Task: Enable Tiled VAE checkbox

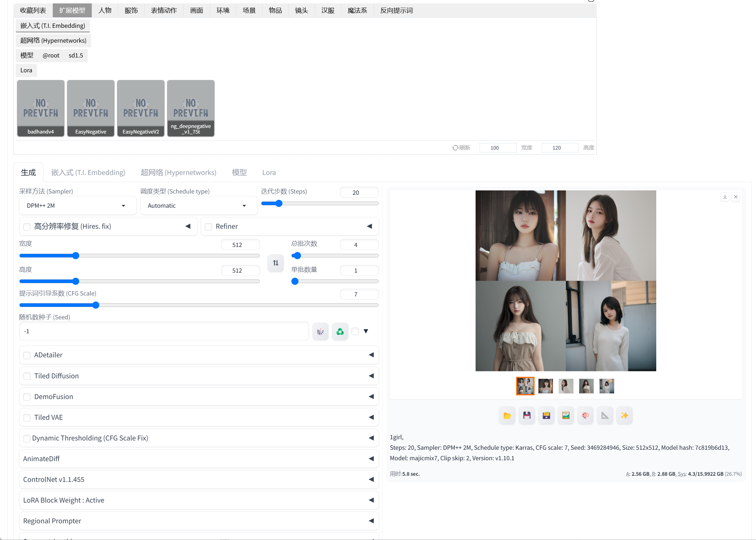Action: [27, 418]
